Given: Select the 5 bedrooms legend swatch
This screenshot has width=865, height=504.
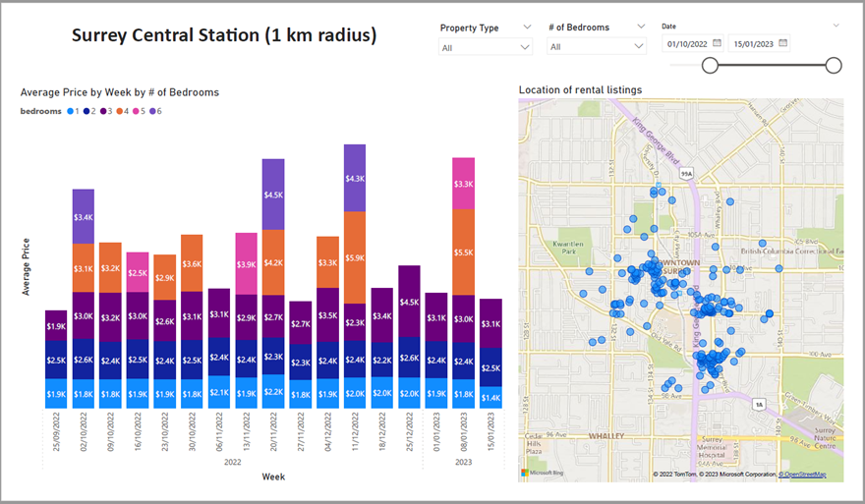Looking at the screenshot, I should (136, 111).
